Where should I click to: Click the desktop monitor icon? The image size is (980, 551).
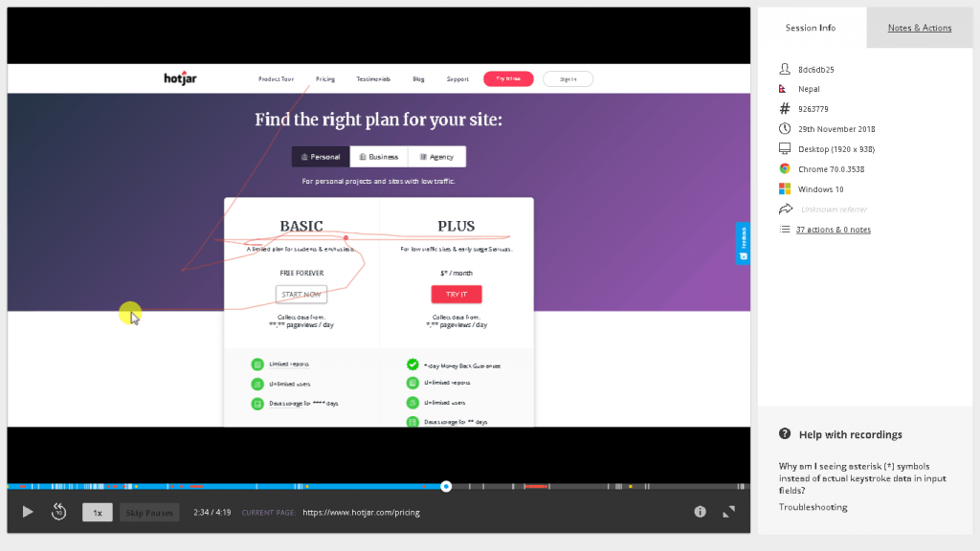click(785, 148)
